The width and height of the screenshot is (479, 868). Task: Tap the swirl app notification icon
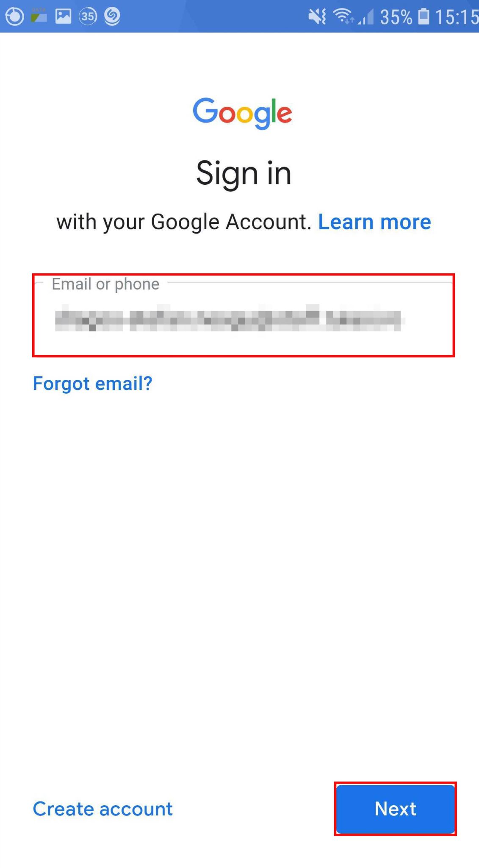click(112, 16)
